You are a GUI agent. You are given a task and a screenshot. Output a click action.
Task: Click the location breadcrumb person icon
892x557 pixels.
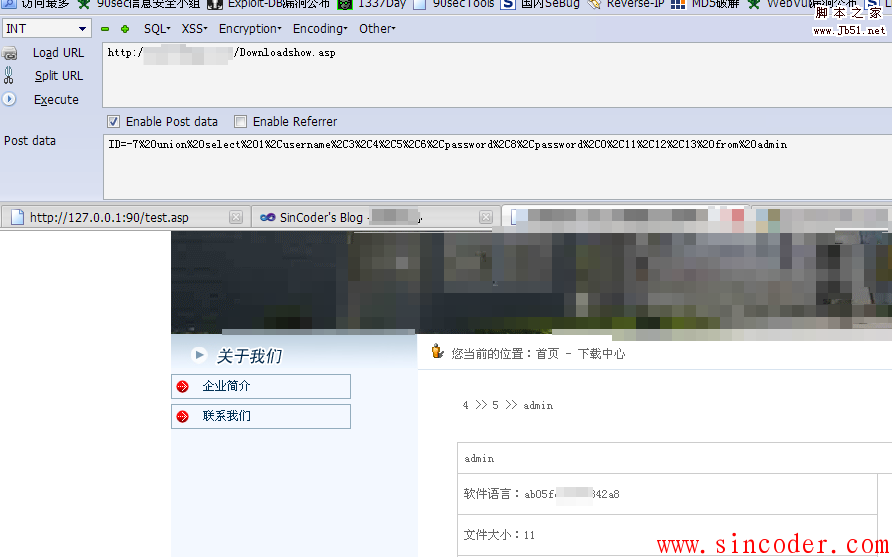click(437, 351)
